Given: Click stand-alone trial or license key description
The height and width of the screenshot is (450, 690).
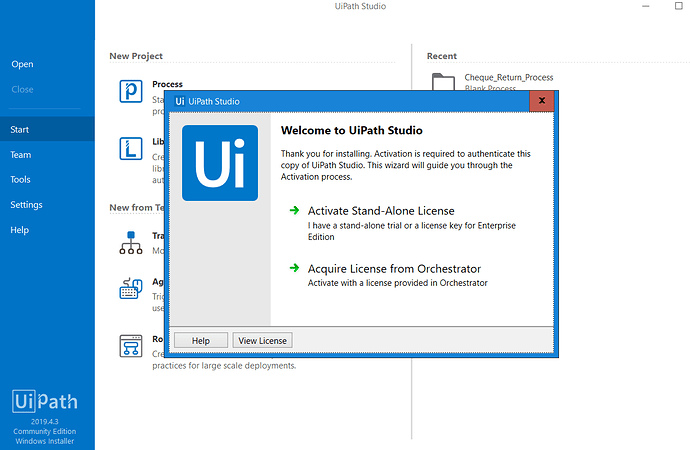Looking at the screenshot, I should (x=411, y=231).
